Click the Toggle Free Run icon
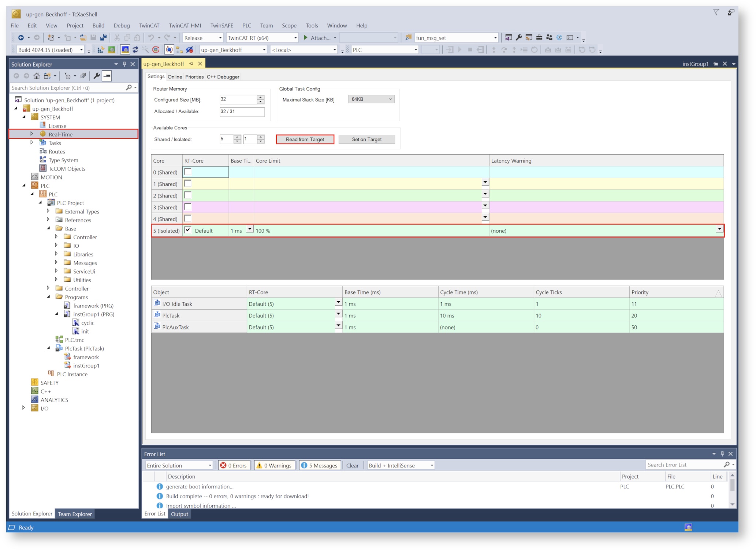This screenshot has width=756, height=550. tap(156, 50)
